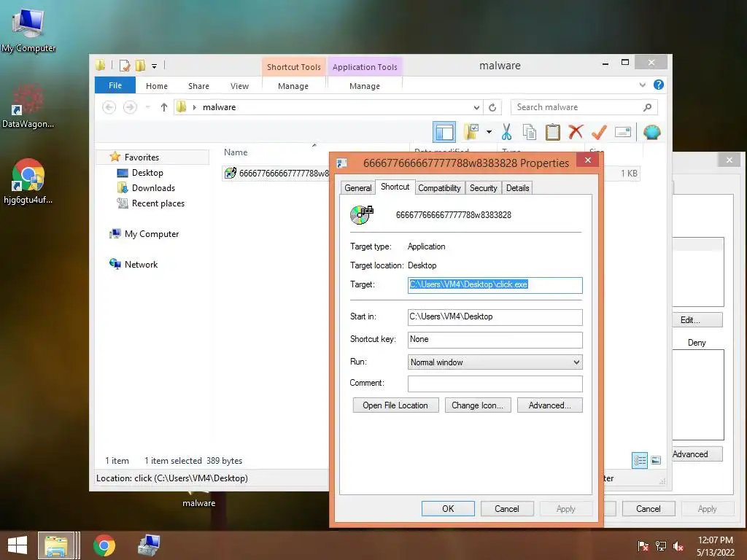Expand the address bar history dropdown
Image resolution: width=747 pixels, height=560 pixels.
click(476, 108)
